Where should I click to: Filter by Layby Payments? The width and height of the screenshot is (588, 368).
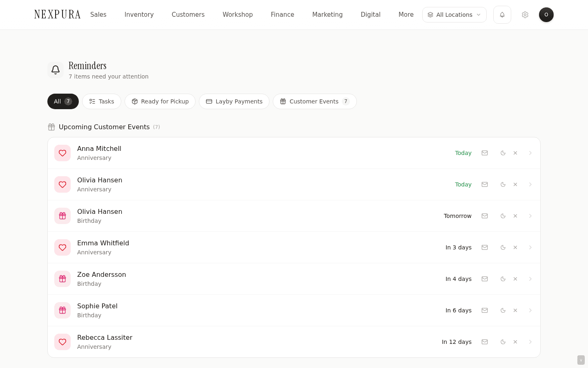[x=234, y=101]
